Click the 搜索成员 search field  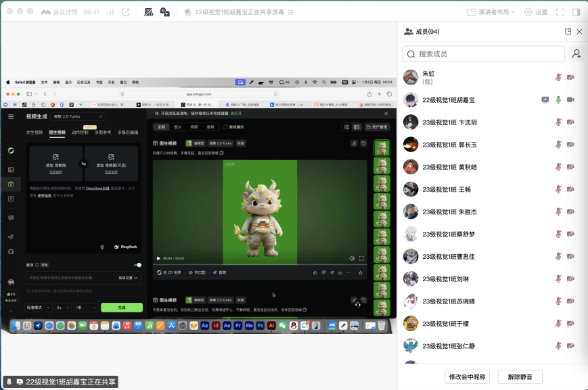pyautogui.click(x=483, y=54)
